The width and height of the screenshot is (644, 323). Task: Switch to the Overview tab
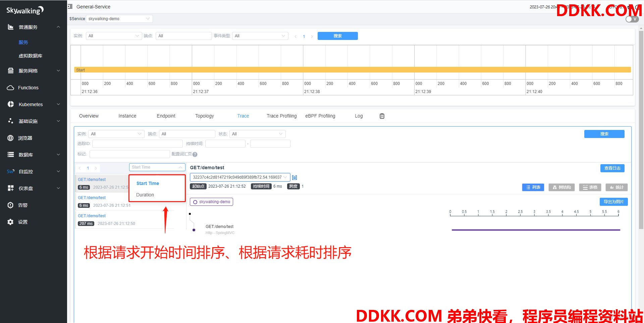point(89,116)
